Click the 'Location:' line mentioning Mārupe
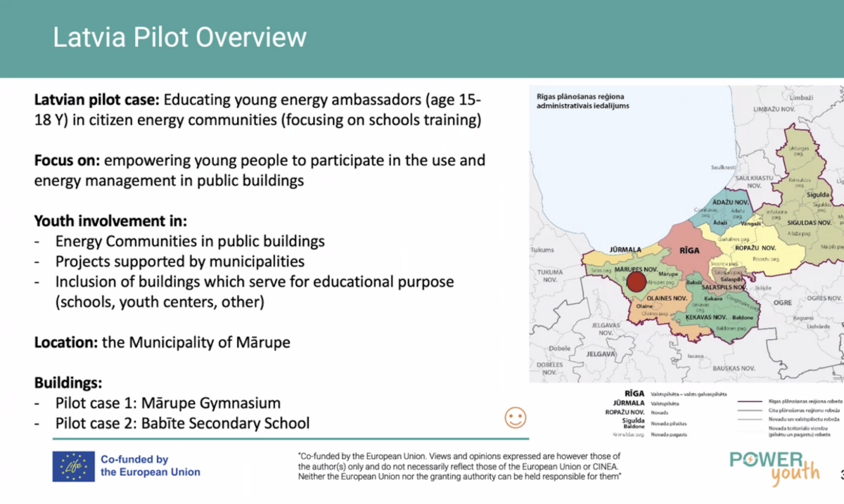The image size is (844, 504). point(162,342)
